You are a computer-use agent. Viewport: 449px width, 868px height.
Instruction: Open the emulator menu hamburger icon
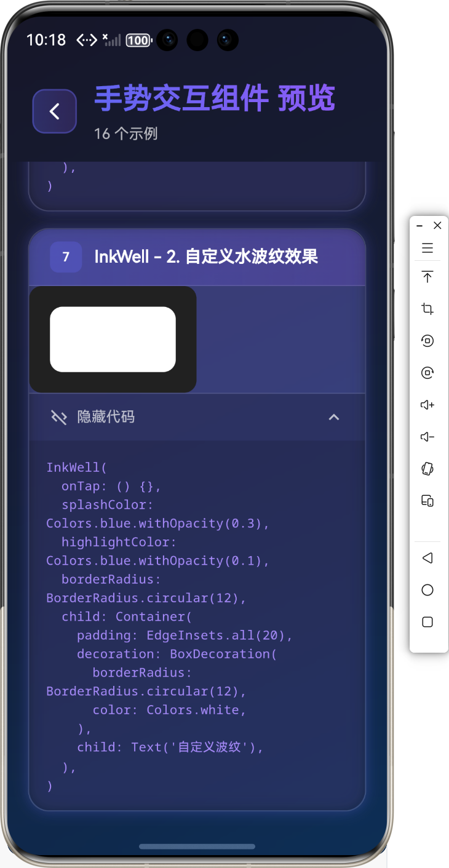427,249
